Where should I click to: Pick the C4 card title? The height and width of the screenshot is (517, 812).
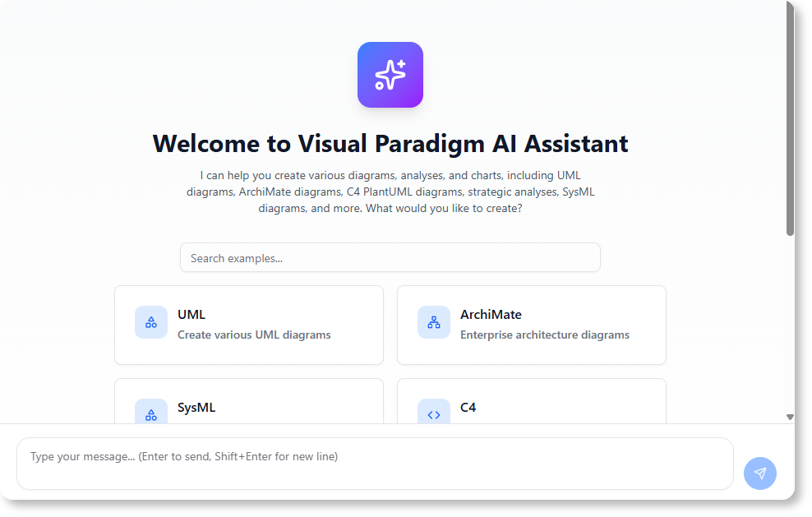[x=468, y=407]
